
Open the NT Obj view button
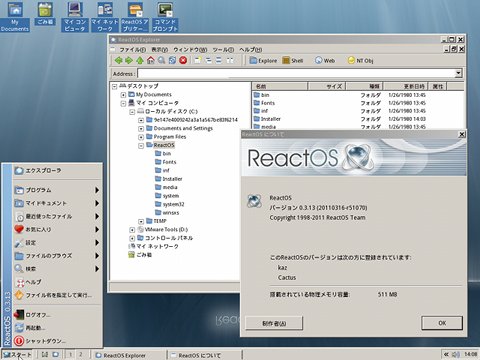(360, 60)
